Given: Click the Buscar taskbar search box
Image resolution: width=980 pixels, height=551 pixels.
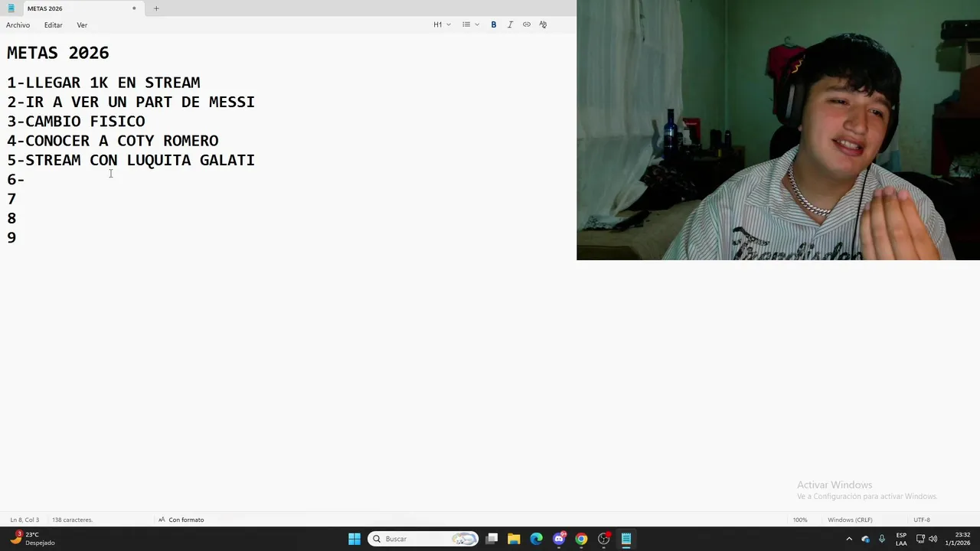Looking at the screenshot, I should pos(423,539).
